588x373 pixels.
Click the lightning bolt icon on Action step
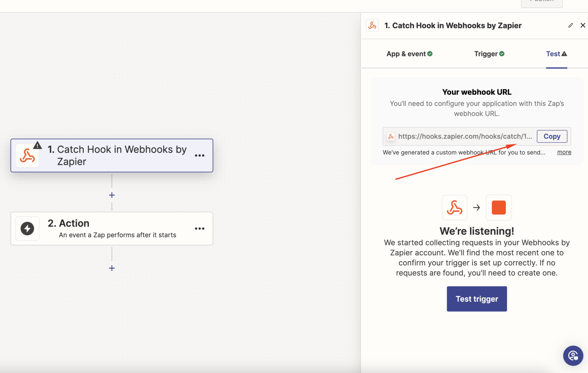(x=27, y=228)
